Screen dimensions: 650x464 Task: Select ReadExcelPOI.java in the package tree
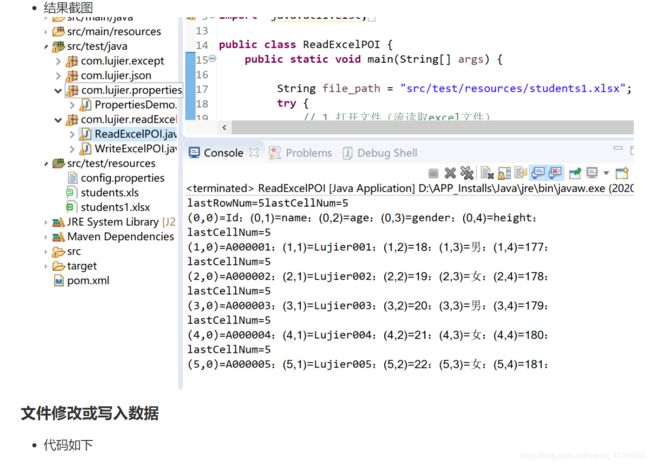[135, 134]
